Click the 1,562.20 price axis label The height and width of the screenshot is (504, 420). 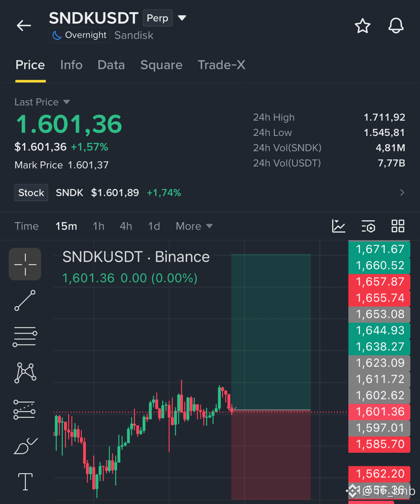[x=379, y=474]
